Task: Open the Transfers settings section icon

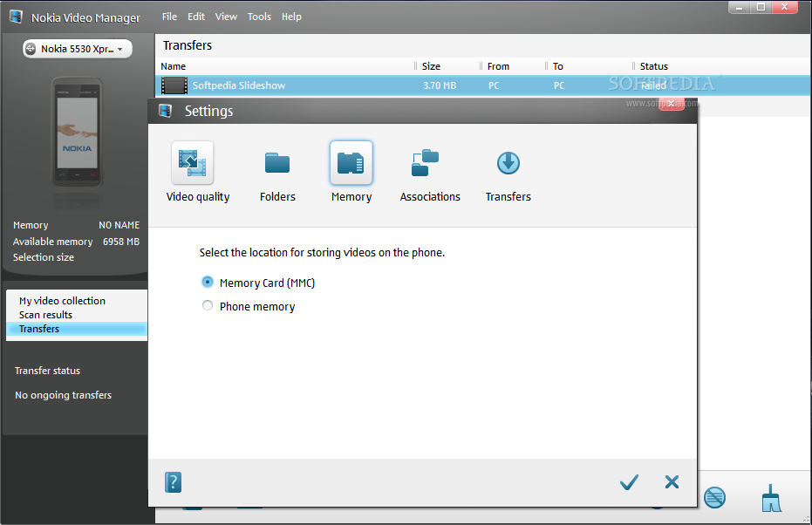Action: [x=508, y=162]
